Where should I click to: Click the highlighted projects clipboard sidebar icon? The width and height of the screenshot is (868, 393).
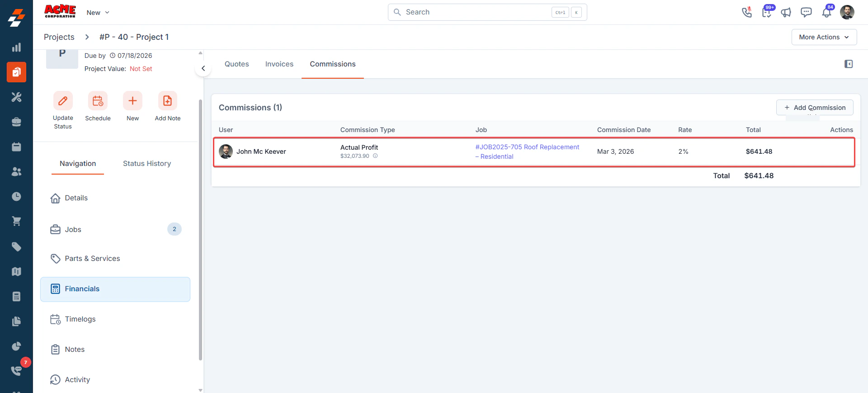tap(16, 72)
